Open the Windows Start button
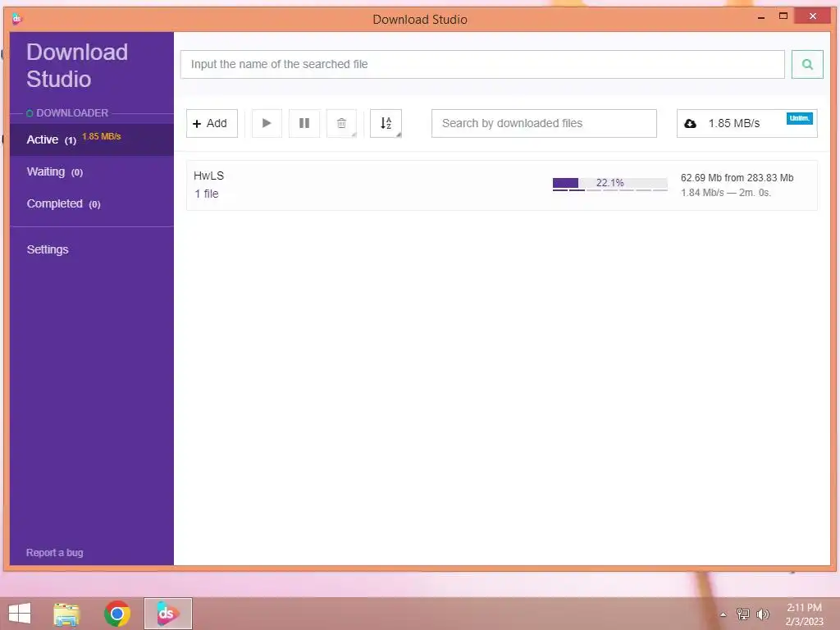The height and width of the screenshot is (630, 840). click(20, 614)
